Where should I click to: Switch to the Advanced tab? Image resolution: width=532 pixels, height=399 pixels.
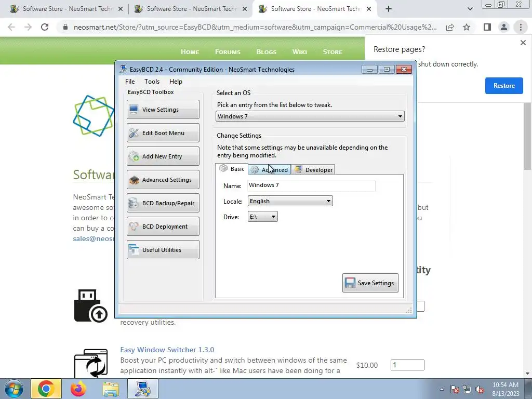pos(270,170)
